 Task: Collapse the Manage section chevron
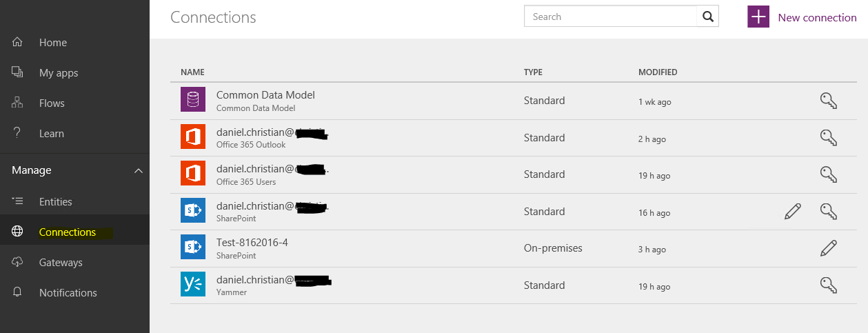pyautogui.click(x=139, y=170)
